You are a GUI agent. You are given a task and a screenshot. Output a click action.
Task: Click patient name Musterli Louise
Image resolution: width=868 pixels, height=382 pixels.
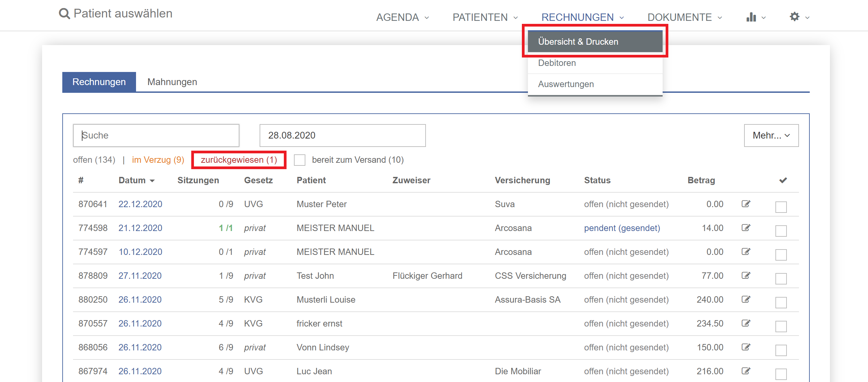click(x=326, y=300)
